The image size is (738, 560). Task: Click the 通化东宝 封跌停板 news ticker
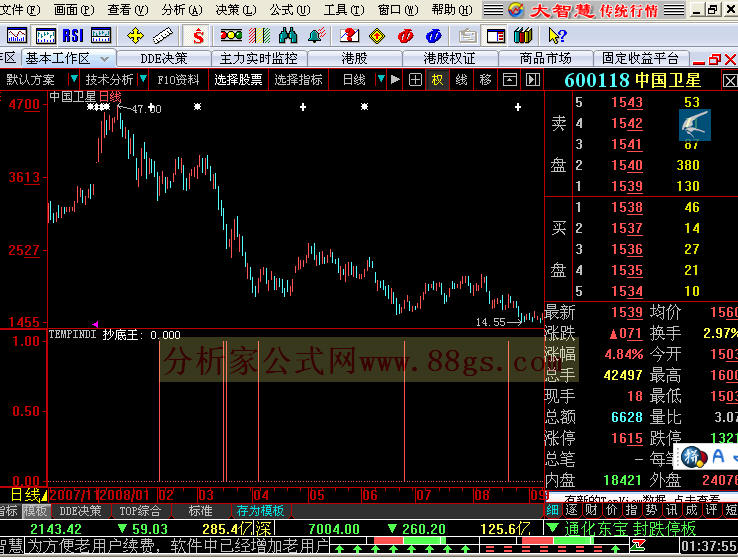pyautogui.click(x=630, y=528)
